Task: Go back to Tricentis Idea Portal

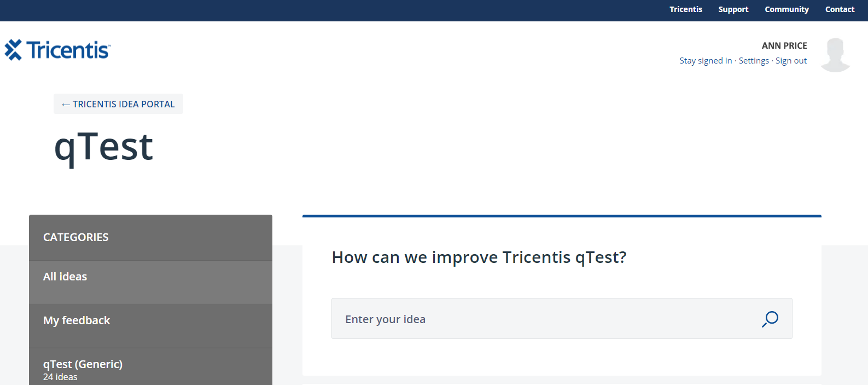Action: (x=118, y=104)
